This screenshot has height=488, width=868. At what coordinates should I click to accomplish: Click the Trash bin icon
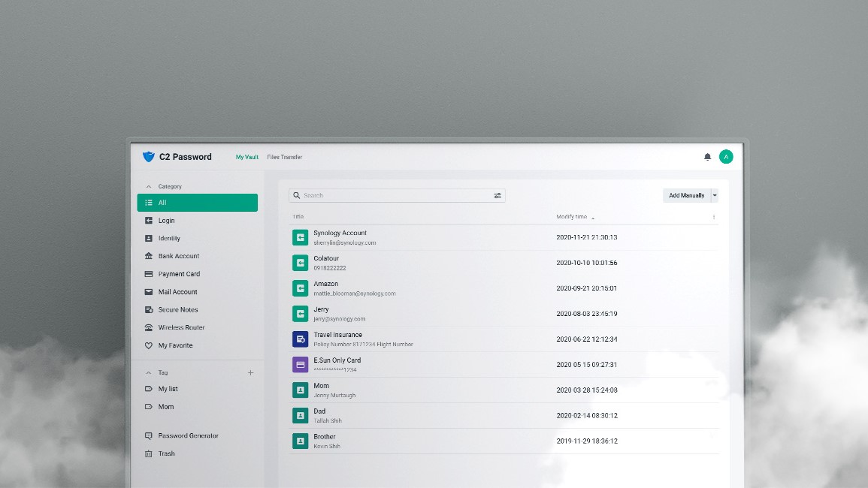(148, 453)
